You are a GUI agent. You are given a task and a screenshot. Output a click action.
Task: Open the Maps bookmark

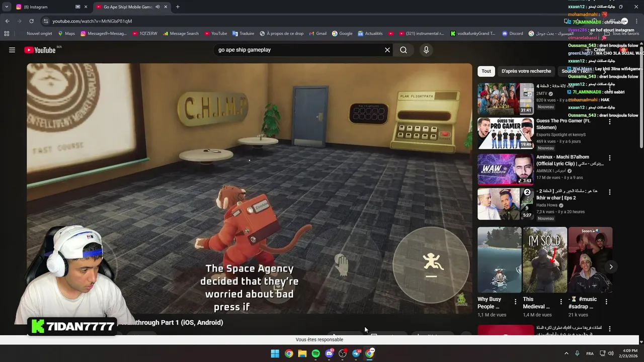[66, 34]
